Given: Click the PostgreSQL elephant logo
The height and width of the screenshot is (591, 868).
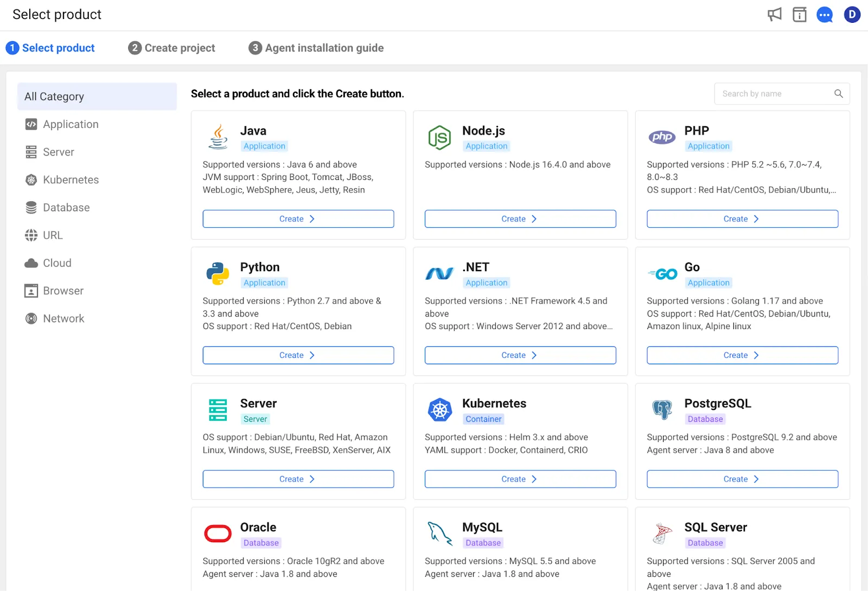Looking at the screenshot, I should point(662,410).
